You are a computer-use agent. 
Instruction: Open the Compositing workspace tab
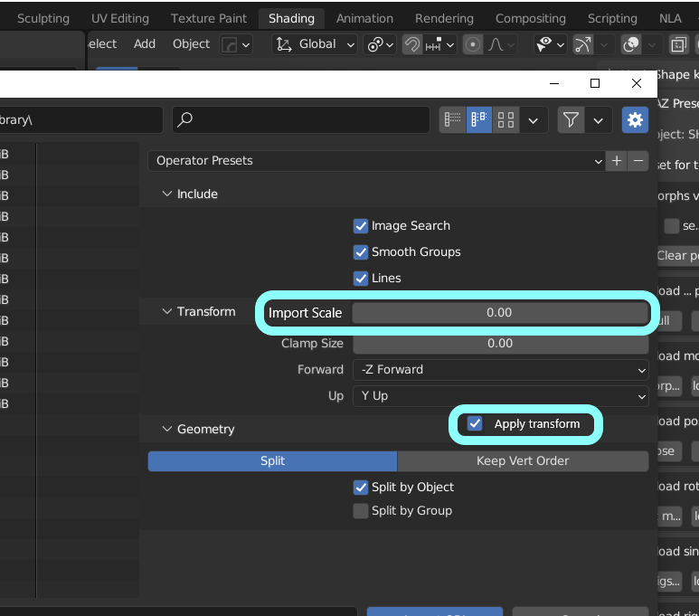point(531,18)
